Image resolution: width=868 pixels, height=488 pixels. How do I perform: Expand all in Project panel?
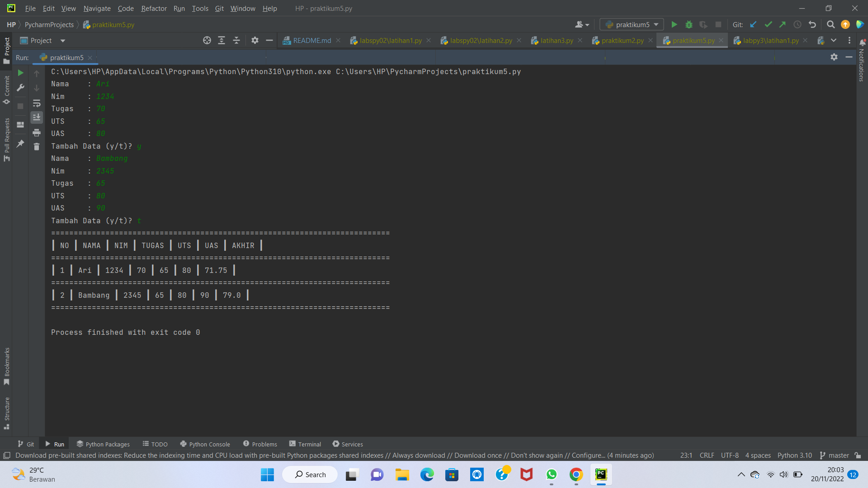point(222,40)
